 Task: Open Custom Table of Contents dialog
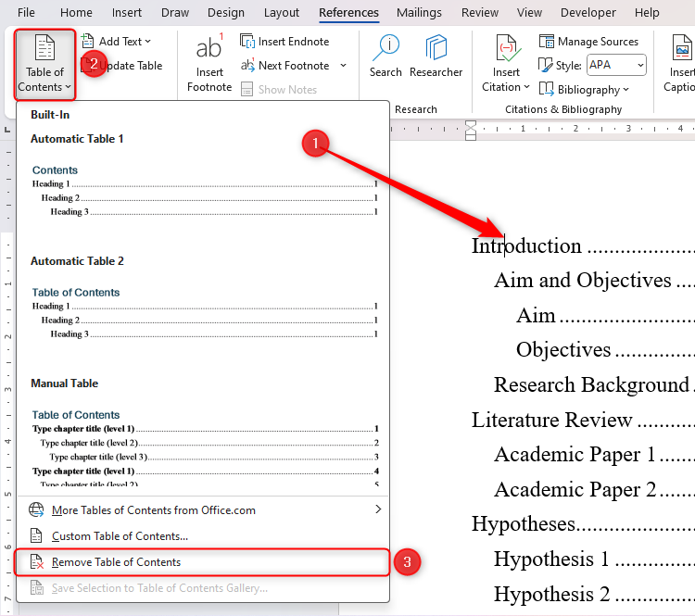coord(204,536)
